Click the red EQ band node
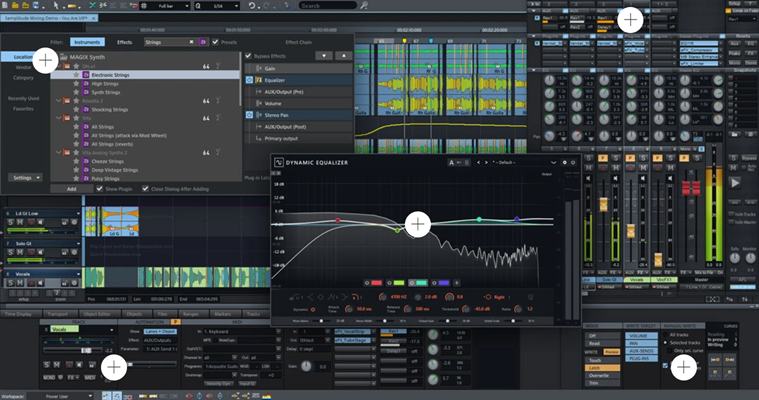 pyautogui.click(x=338, y=220)
